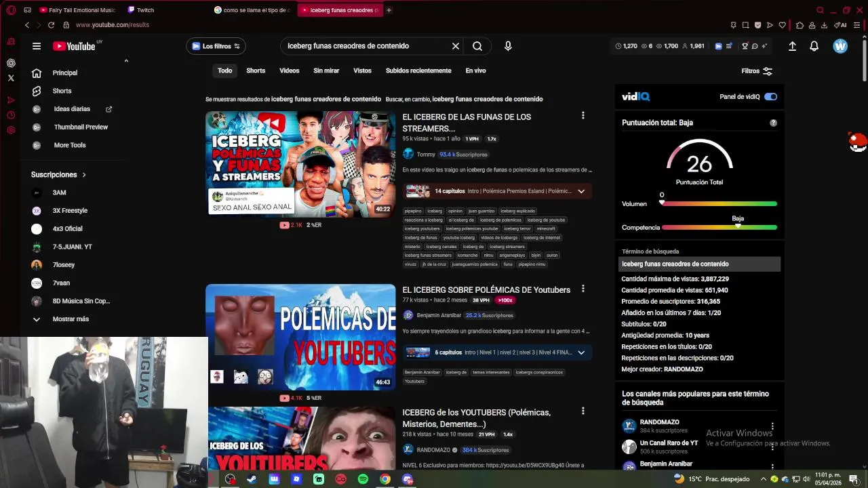Open Opera extensions puzzle icon
This screenshot has height=488, width=868.
click(800, 25)
